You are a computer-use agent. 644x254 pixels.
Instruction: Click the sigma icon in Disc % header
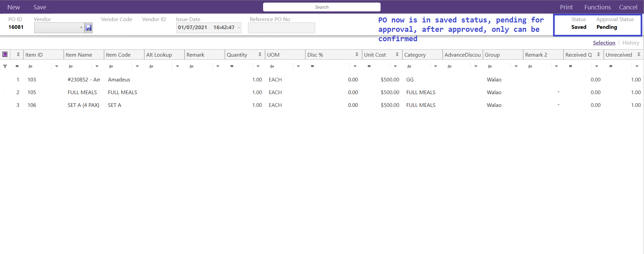(357, 55)
